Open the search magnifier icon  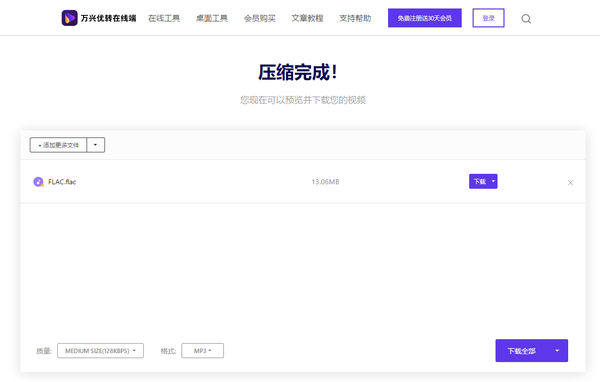click(x=526, y=18)
